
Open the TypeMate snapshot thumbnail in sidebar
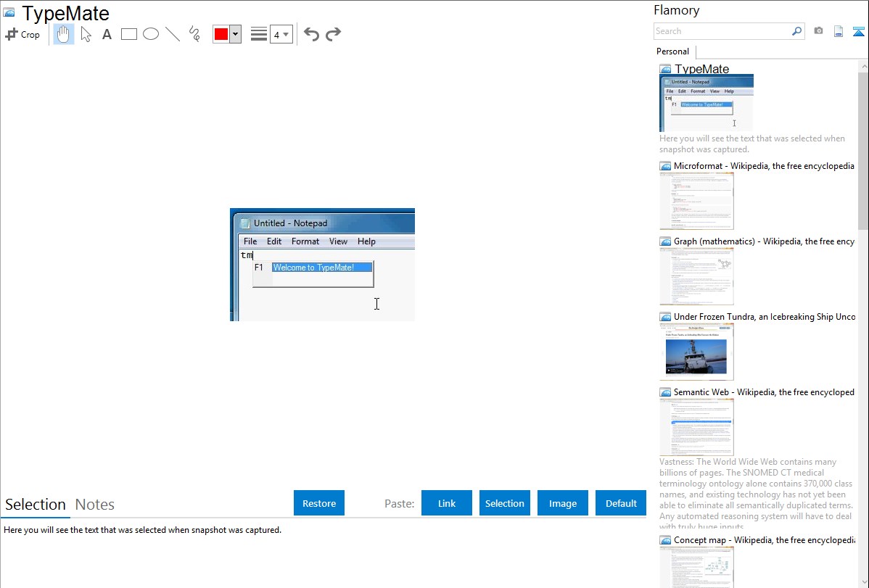click(x=707, y=104)
